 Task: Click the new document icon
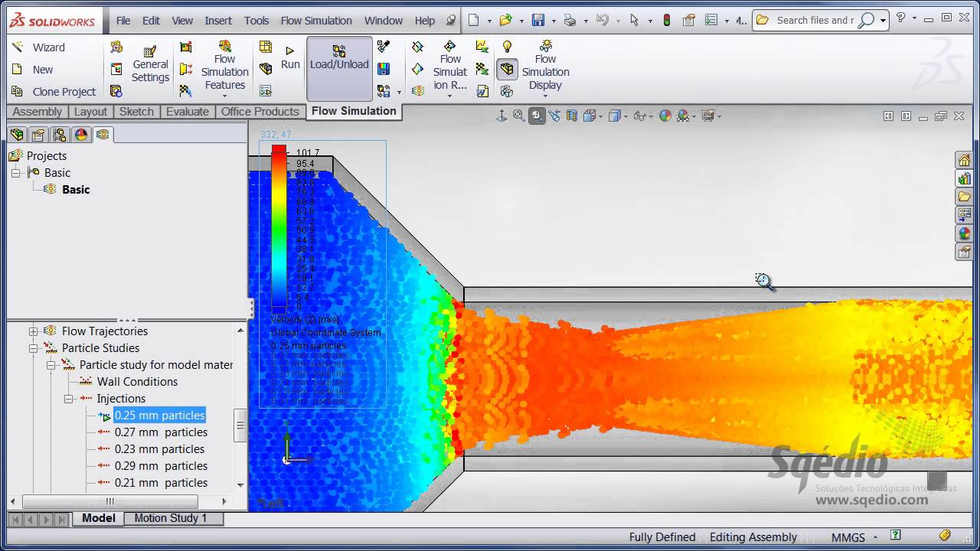coord(474,21)
